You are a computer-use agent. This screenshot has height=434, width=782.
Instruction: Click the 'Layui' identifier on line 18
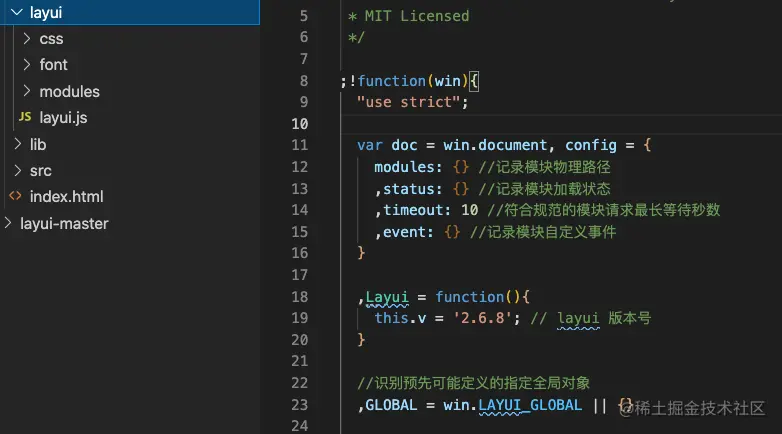coord(387,297)
